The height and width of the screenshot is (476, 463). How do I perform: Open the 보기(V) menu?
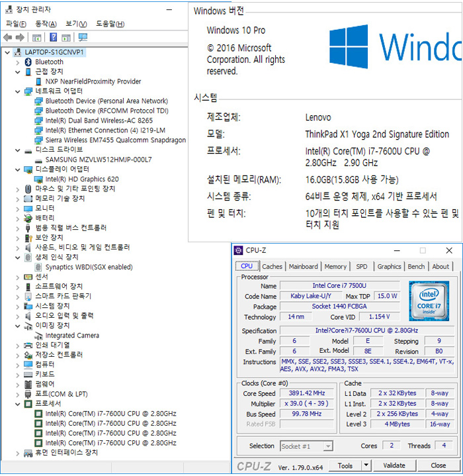(76, 24)
